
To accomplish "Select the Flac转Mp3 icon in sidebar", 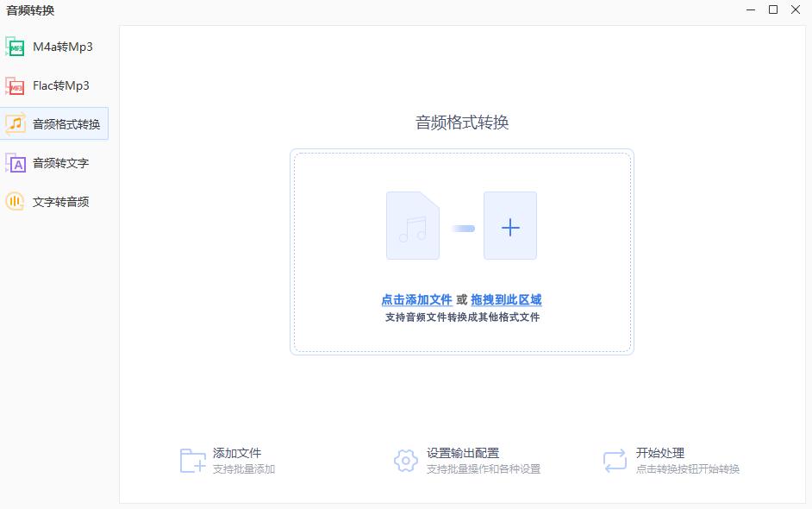I will tap(16, 85).
